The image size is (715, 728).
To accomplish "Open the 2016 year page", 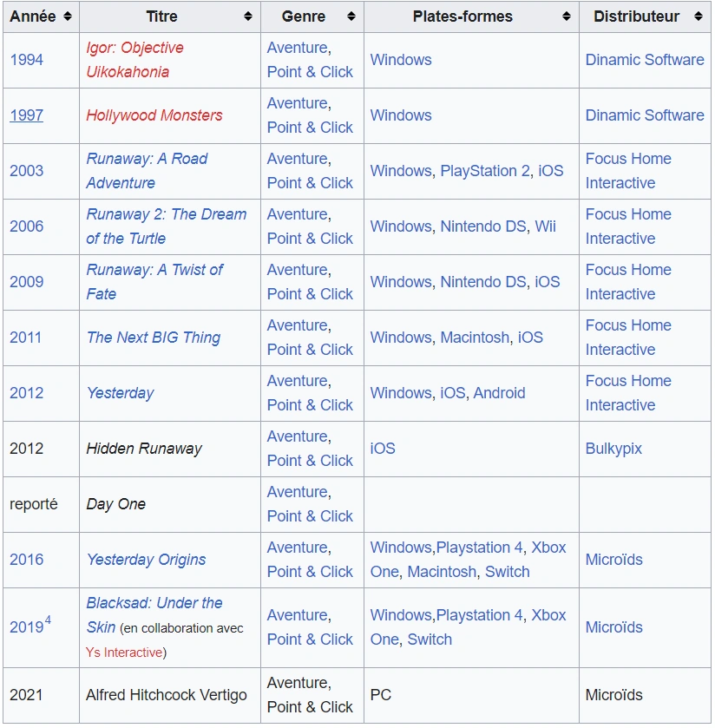I will coord(26,560).
